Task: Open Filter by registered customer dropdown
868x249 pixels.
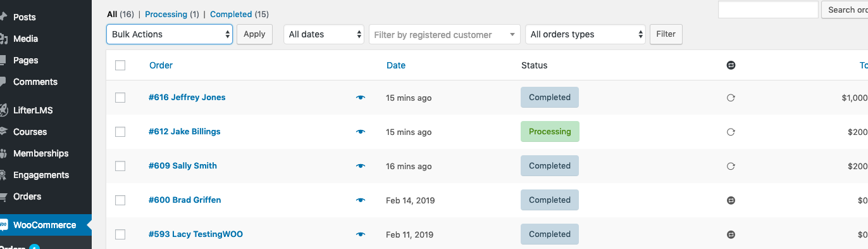Action: 445,34
